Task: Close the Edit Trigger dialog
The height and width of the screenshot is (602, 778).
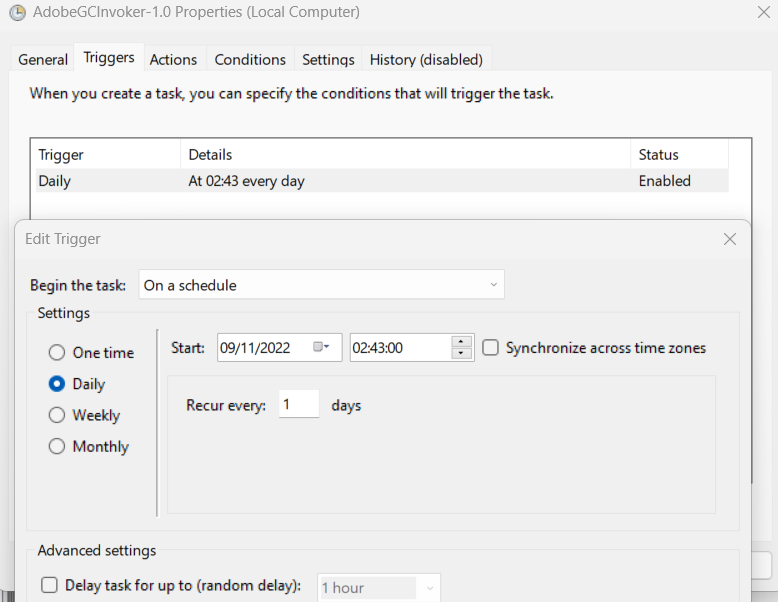Action: pos(730,239)
